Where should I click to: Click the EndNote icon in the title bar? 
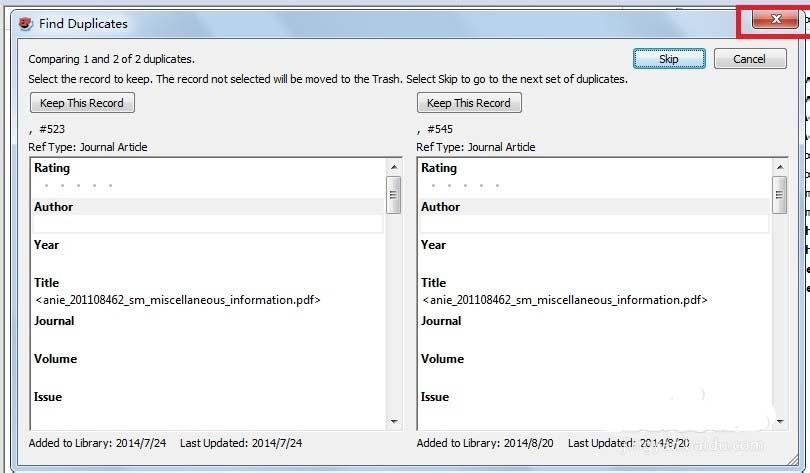[x=25, y=23]
